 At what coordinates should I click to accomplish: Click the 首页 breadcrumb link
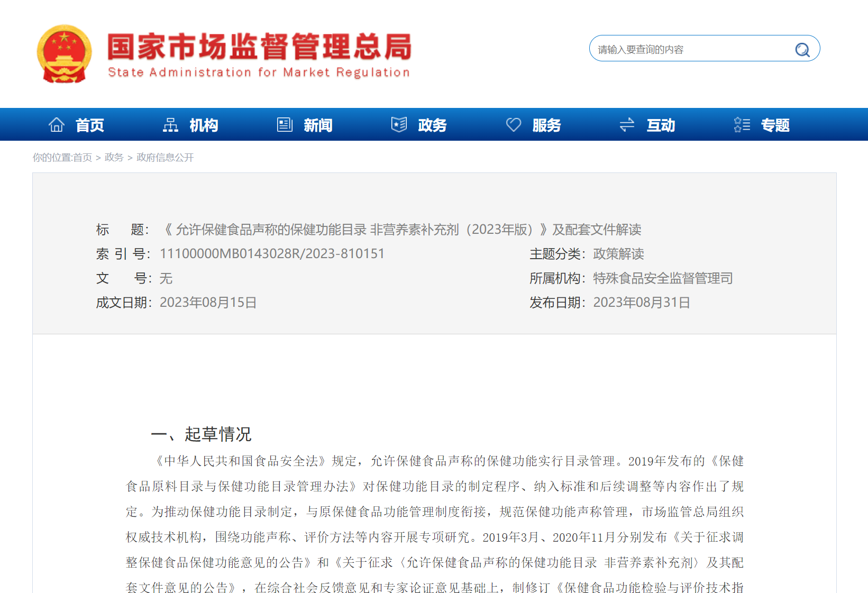pyautogui.click(x=82, y=158)
